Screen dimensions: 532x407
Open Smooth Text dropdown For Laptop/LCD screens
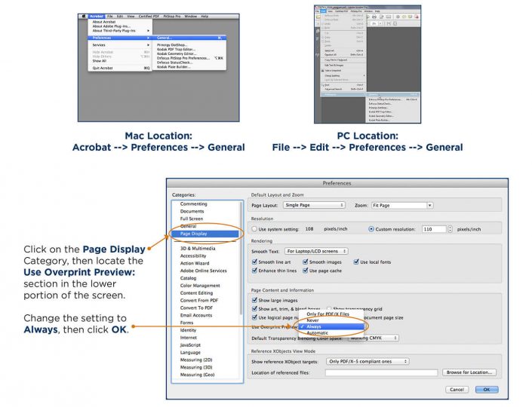click(316, 251)
